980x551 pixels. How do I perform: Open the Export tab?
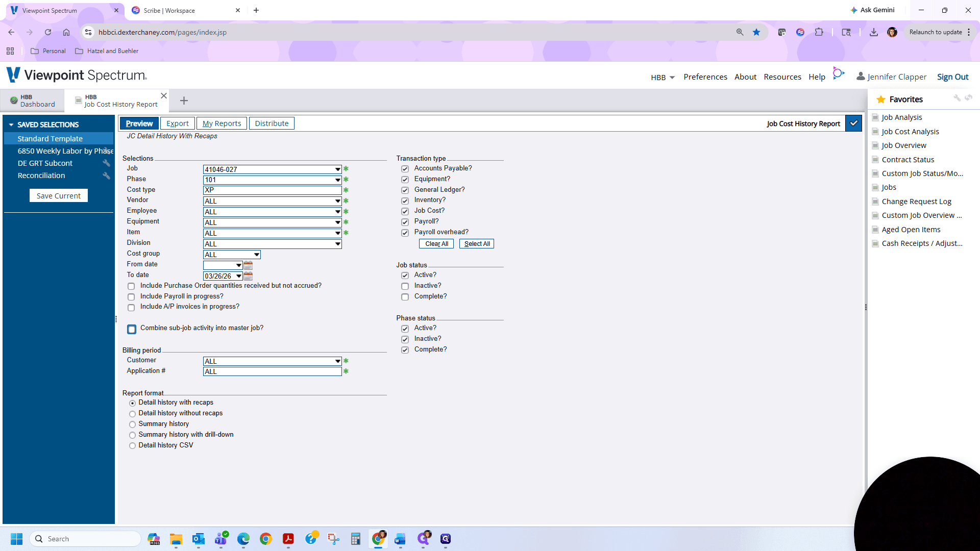(x=177, y=123)
